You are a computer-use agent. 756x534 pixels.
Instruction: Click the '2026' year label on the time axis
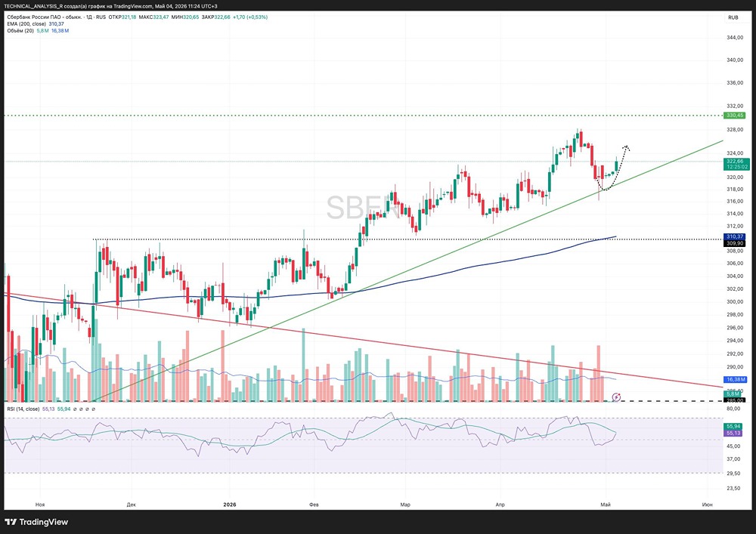tap(230, 505)
